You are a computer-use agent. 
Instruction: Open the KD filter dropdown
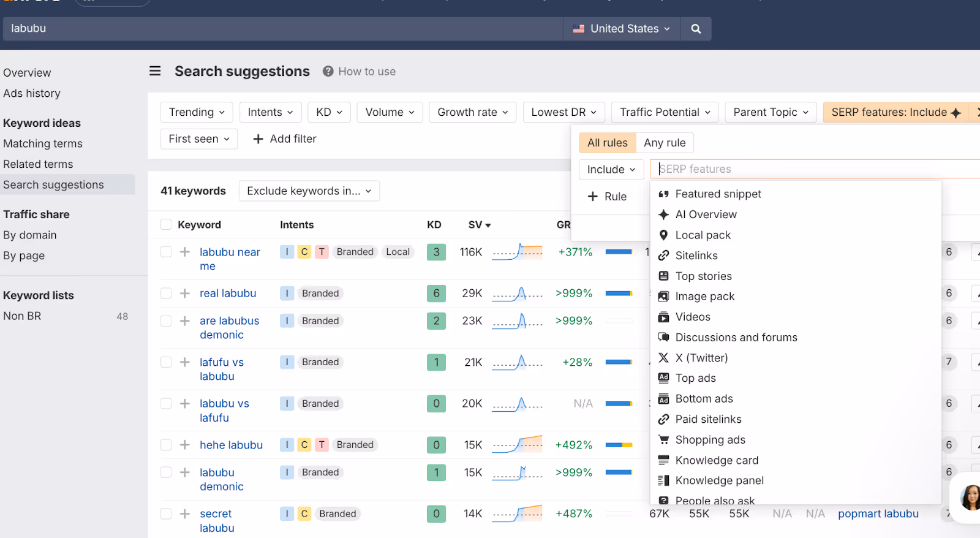click(329, 112)
